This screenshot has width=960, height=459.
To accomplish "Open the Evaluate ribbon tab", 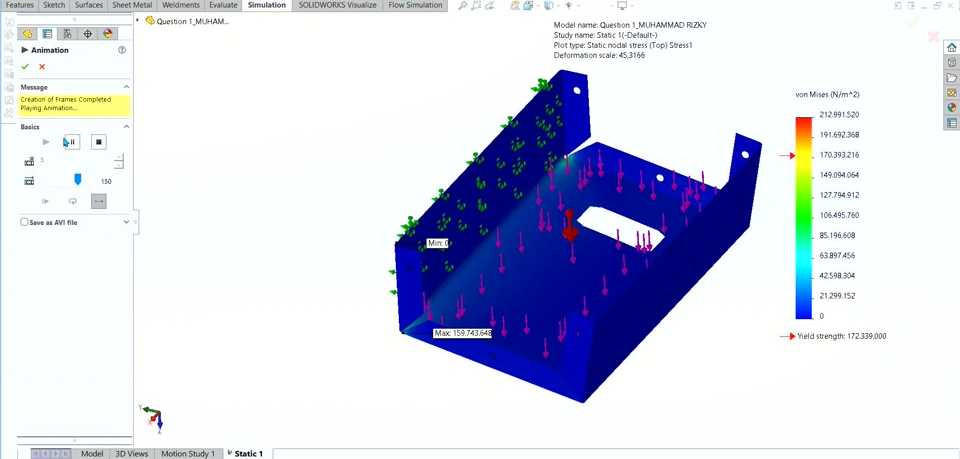I will (x=223, y=5).
